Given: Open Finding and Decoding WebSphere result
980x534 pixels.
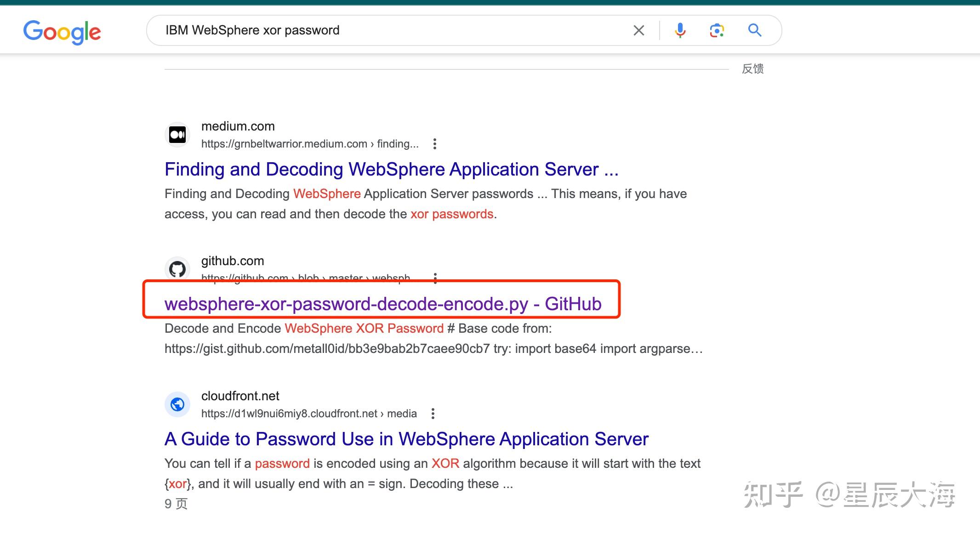Looking at the screenshot, I should click(x=391, y=170).
